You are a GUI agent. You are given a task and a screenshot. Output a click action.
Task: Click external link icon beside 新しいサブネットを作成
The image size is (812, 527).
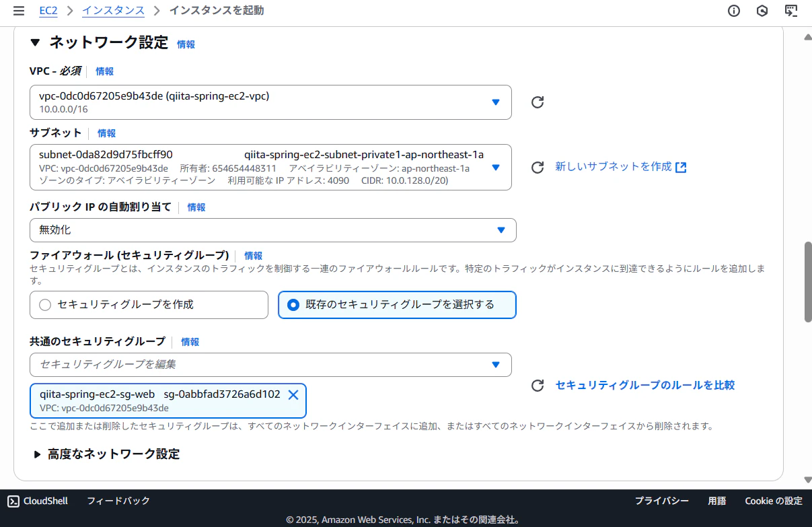[681, 168]
